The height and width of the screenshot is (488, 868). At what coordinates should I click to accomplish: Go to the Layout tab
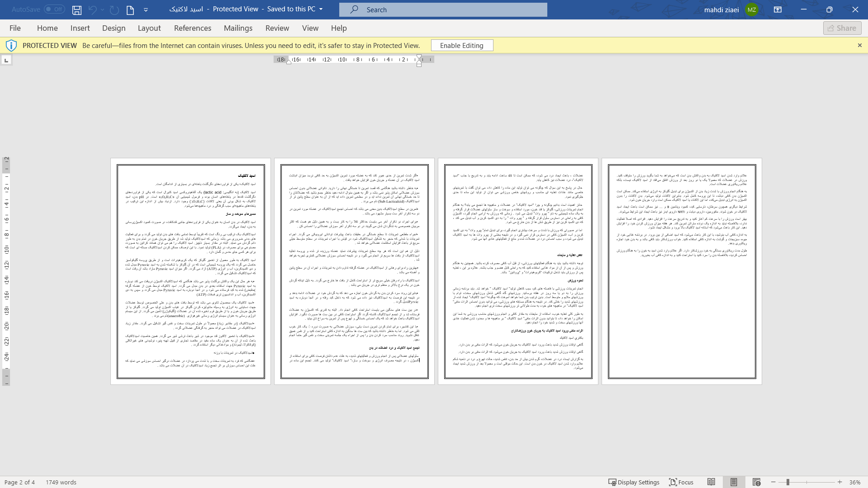tap(149, 28)
